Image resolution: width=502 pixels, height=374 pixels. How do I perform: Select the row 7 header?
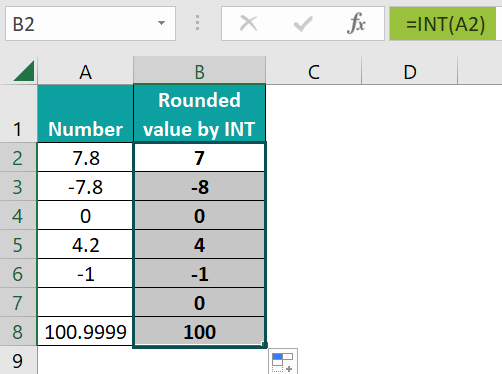(18, 302)
